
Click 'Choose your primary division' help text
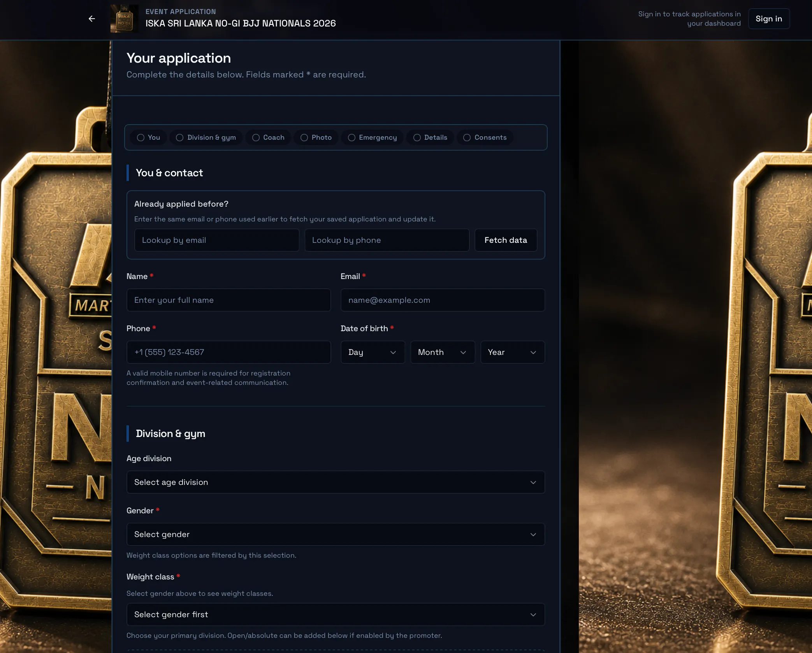tap(284, 635)
